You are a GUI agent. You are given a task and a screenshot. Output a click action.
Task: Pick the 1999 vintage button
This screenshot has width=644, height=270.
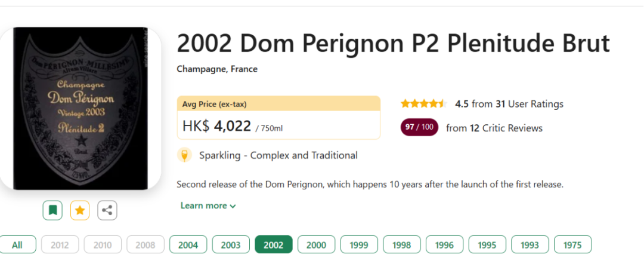tap(359, 244)
